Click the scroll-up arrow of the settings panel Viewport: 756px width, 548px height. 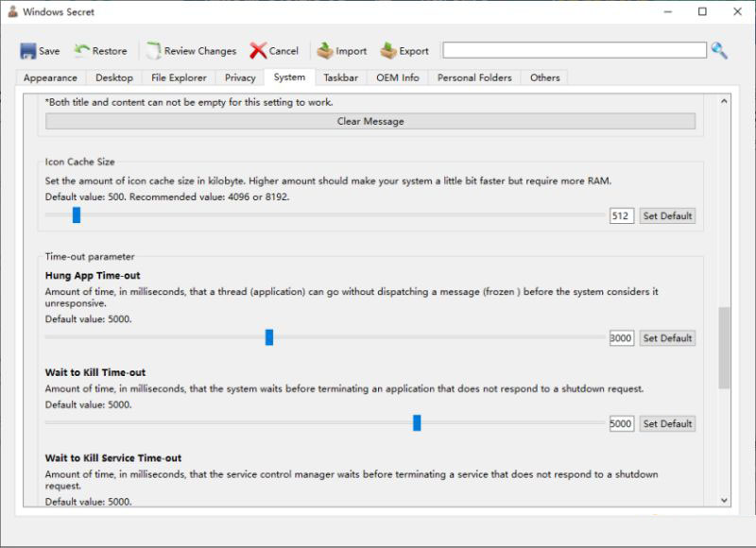pyautogui.click(x=724, y=101)
